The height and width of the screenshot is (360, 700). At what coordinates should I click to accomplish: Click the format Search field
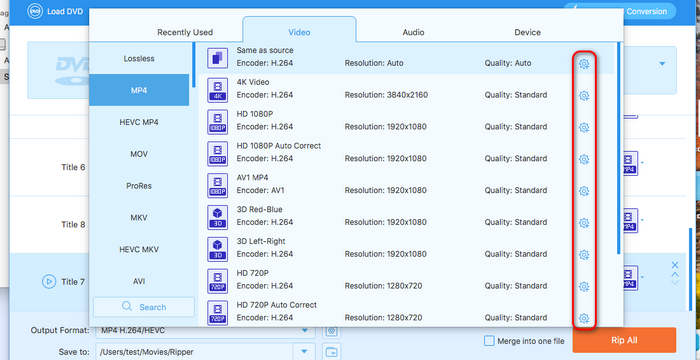coord(144,307)
